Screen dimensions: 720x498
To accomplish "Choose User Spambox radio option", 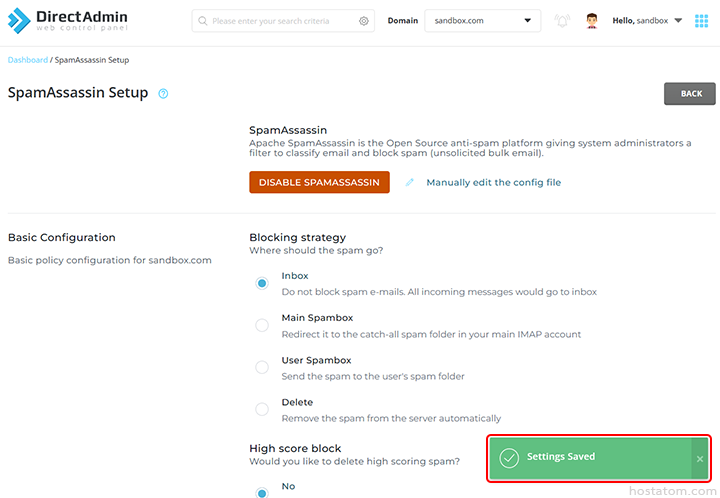I will 262,367.
